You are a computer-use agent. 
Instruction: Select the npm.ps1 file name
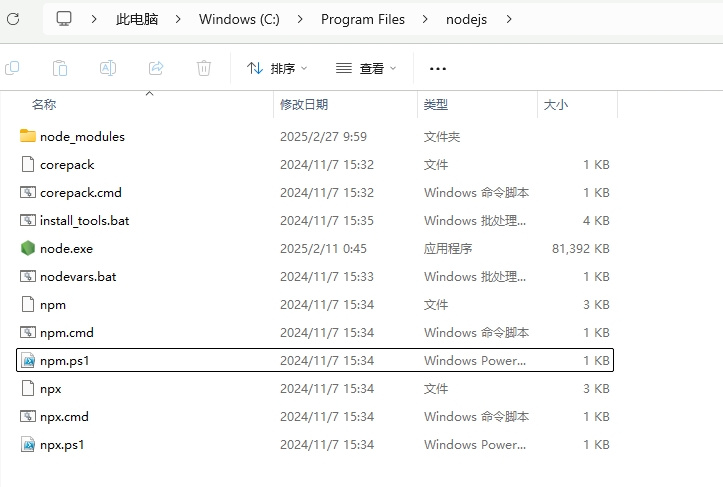(65, 361)
